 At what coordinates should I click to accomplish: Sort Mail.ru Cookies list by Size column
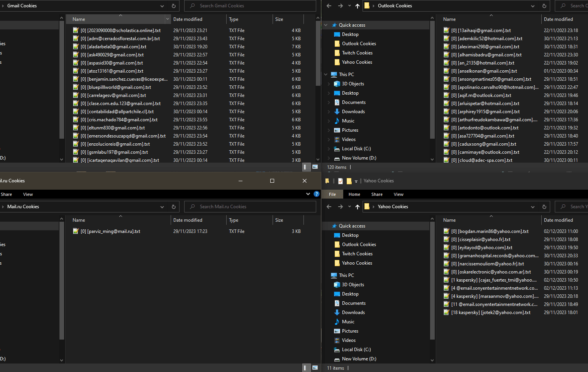coord(279,220)
